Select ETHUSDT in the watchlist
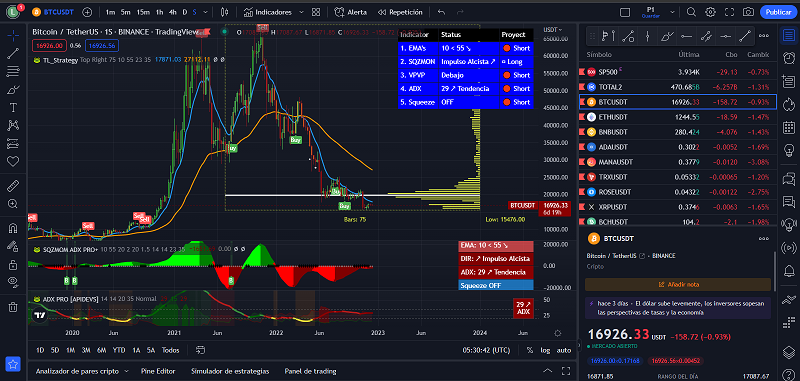The height and width of the screenshot is (381, 800). click(678, 117)
